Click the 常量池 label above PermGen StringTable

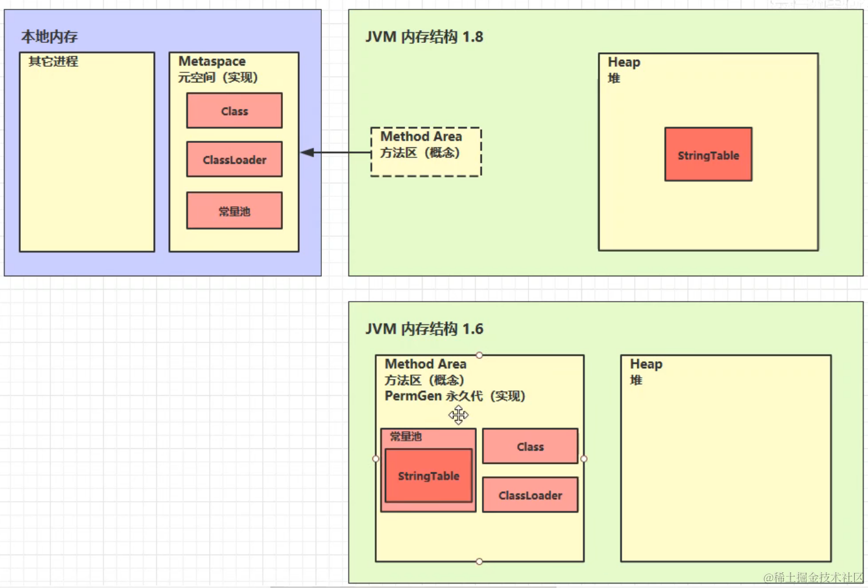coord(406,436)
